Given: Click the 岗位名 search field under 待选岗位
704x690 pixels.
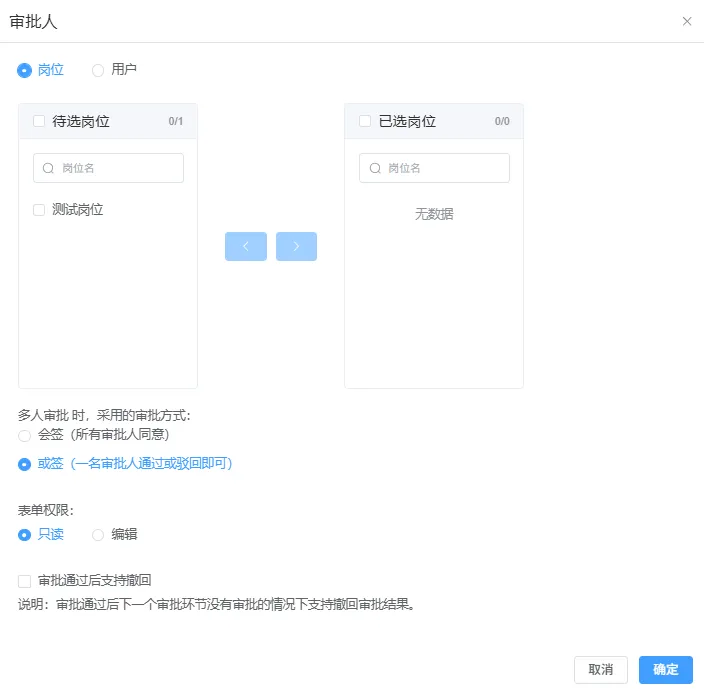Looking at the screenshot, I should [108, 168].
